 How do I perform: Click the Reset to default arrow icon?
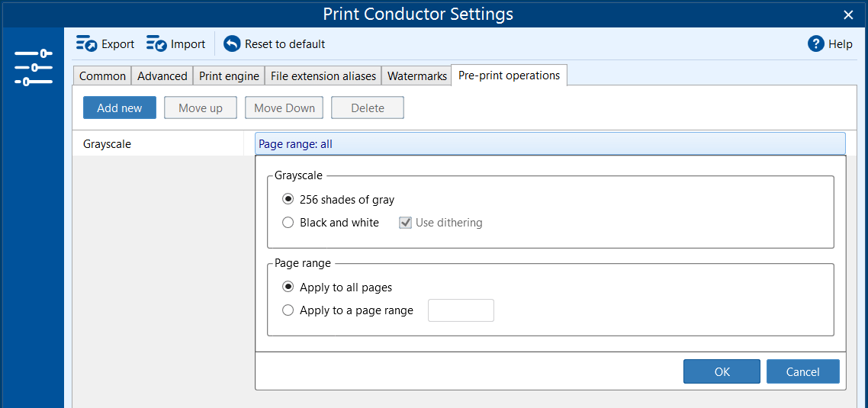(232, 44)
